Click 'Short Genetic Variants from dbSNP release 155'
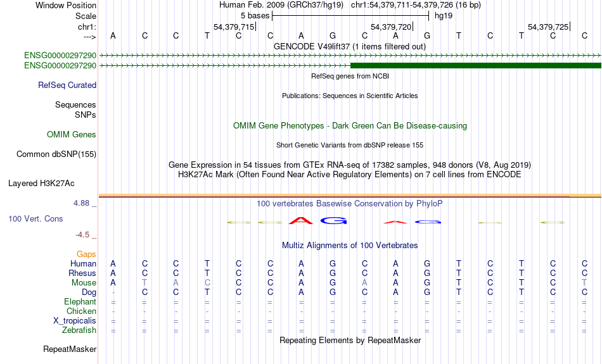The image size is (602, 364). [x=350, y=146]
